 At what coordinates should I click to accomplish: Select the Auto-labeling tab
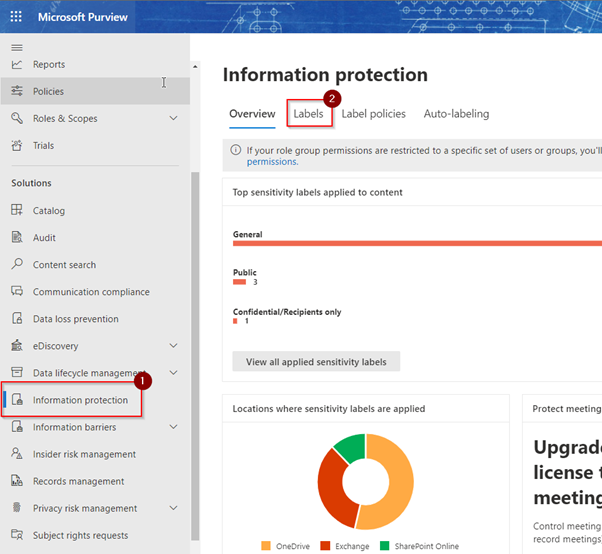[456, 114]
